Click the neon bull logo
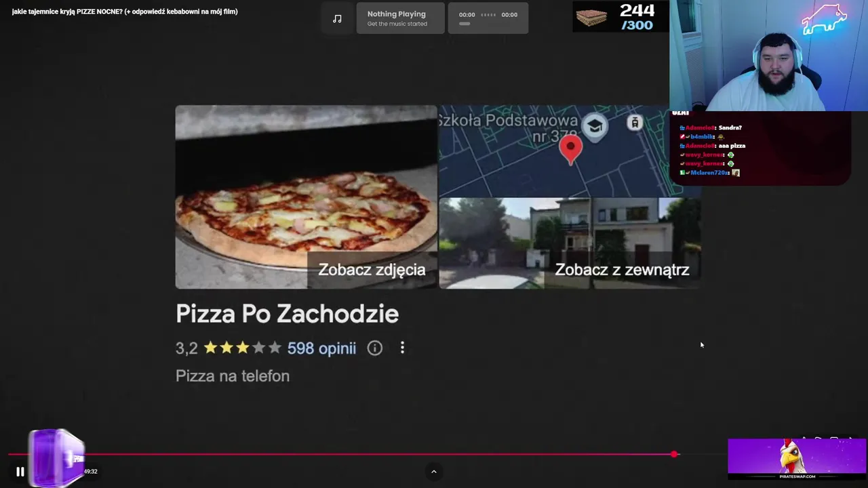 point(824,18)
